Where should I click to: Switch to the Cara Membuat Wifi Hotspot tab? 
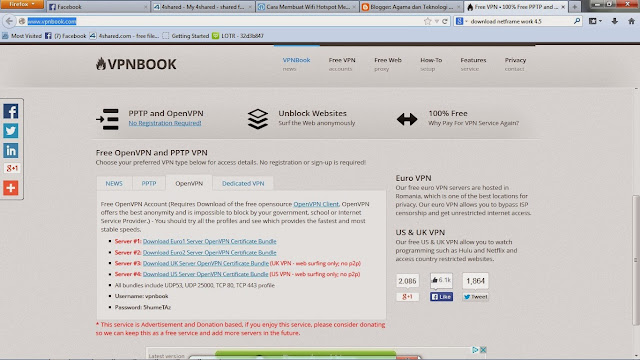[x=308, y=7]
